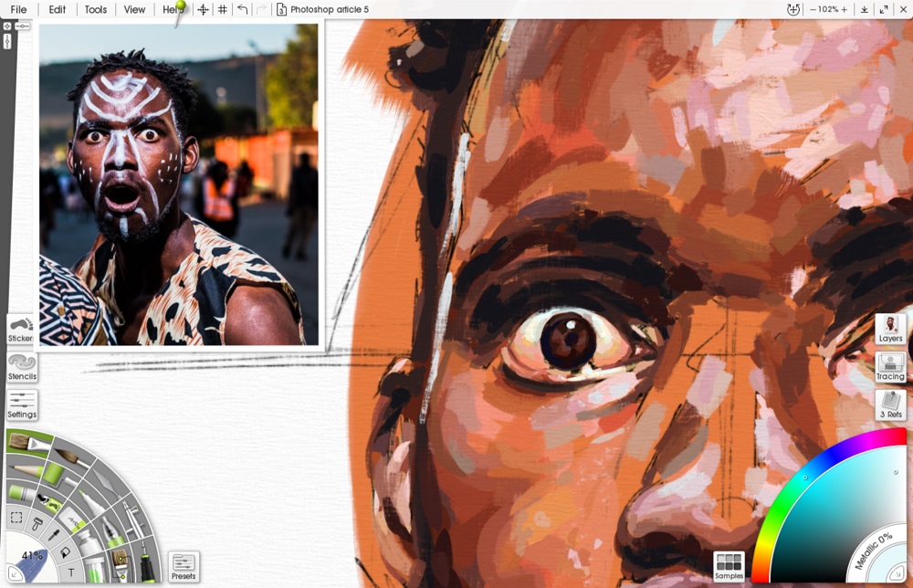
Task: Open the Stickers panel
Action: (21, 330)
